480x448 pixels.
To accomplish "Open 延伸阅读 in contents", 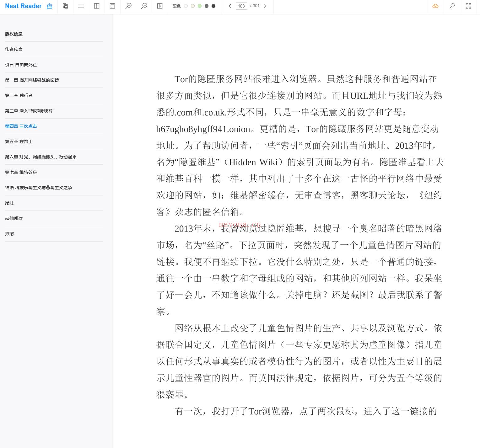I will [14, 218].
